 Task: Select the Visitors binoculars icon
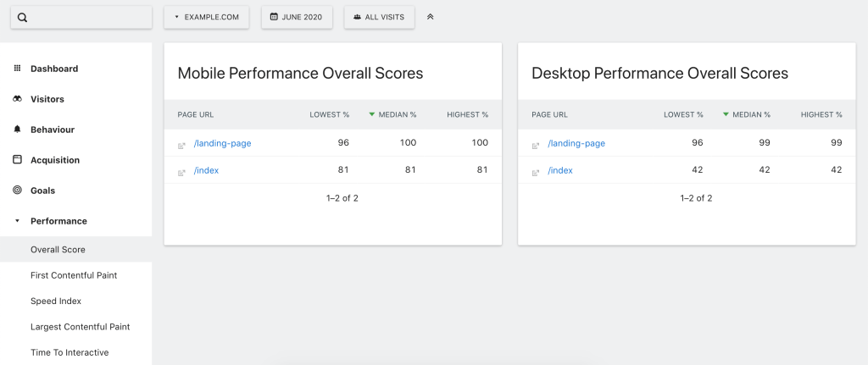pos(17,99)
